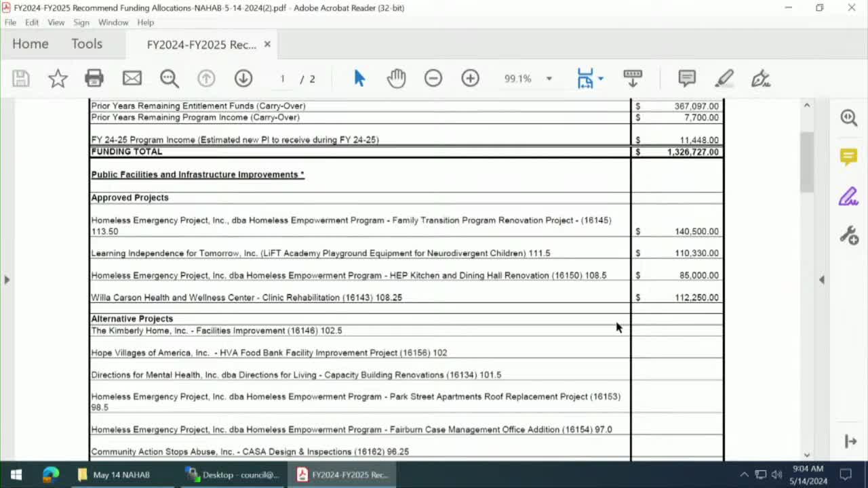Select the Highlight text pen tool
This screenshot has width=868, height=488.
click(x=724, y=79)
